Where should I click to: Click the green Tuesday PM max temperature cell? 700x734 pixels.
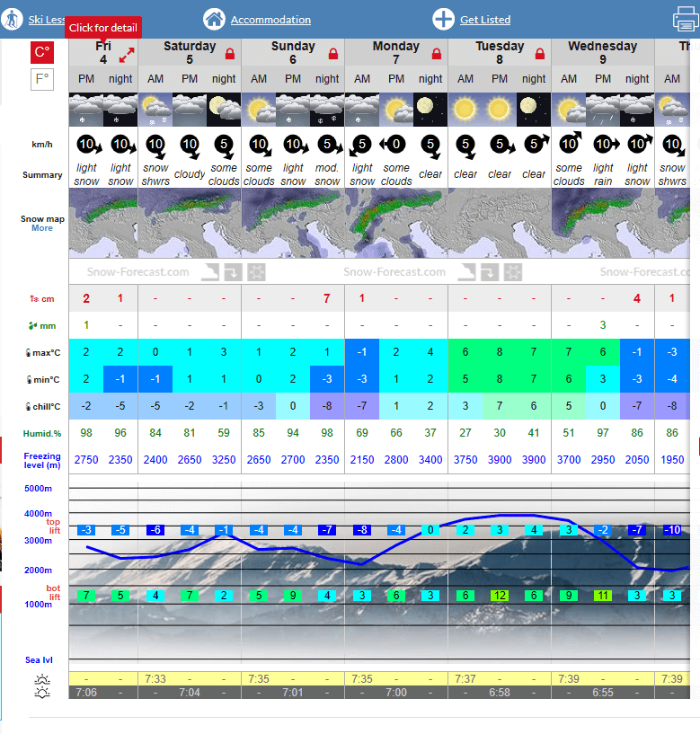500,352
